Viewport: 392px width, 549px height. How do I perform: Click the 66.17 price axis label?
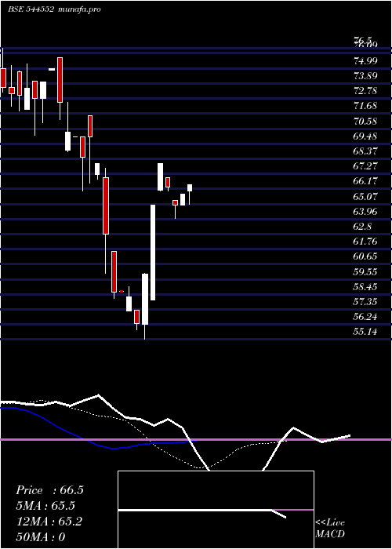(x=365, y=181)
